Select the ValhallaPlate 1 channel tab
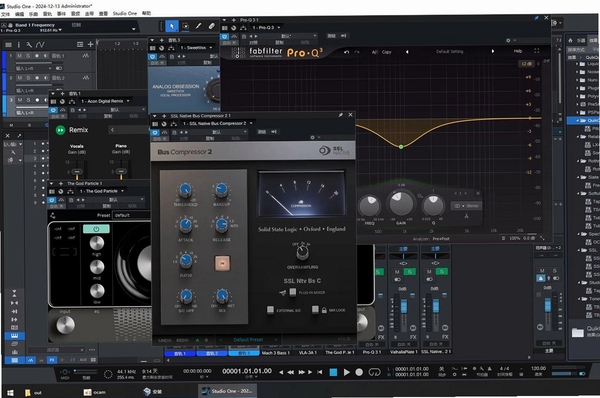Screen dimensions: 600x398 coord(403,352)
